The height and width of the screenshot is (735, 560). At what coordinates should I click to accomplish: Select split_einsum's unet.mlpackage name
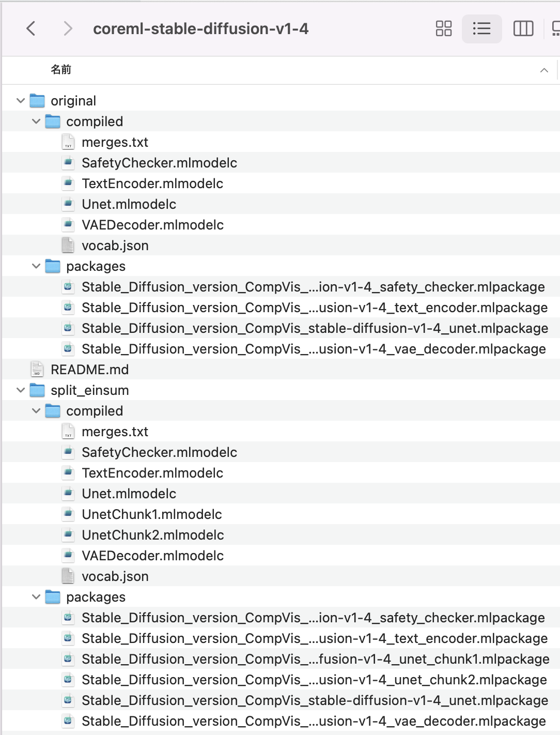click(x=315, y=700)
